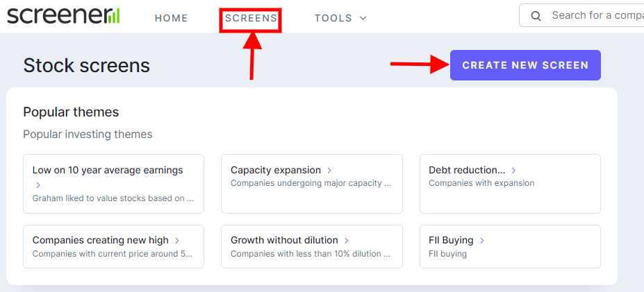Select the Growth without dilution theme

pos(312,246)
